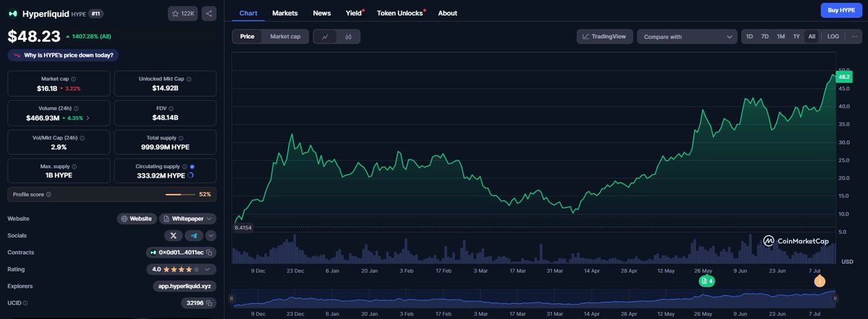The width and height of the screenshot is (868, 319).
Task: Set chart range to 1Y
Action: click(796, 37)
